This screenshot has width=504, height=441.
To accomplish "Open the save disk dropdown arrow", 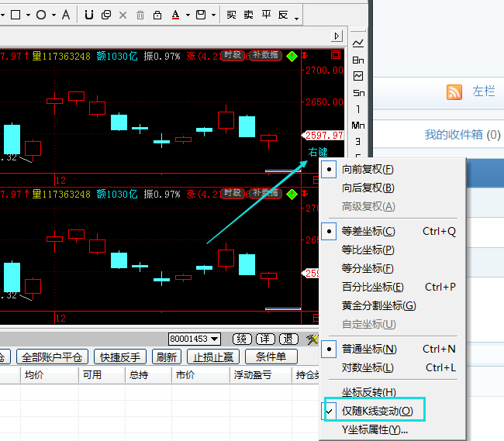I will [213, 15].
